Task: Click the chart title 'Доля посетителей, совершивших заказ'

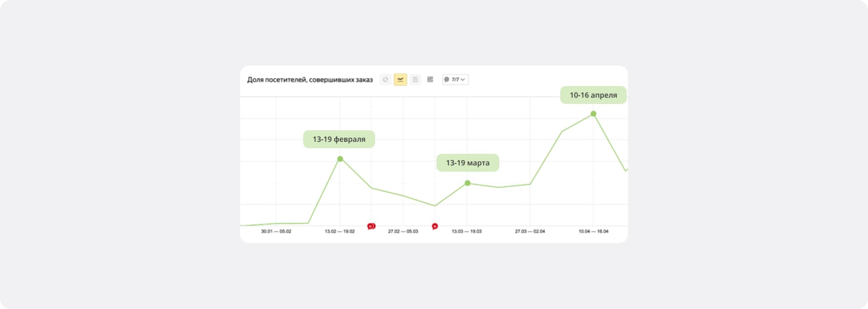Action: tap(310, 80)
